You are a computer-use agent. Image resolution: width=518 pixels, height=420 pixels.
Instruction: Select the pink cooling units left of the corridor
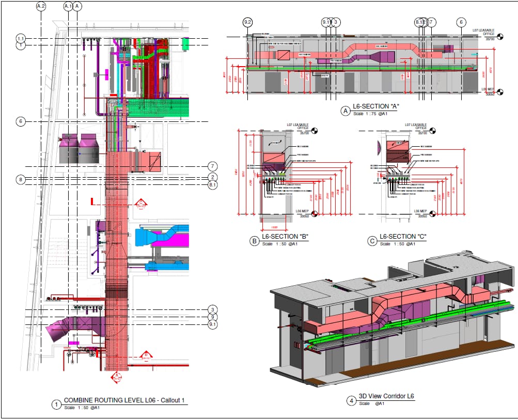[79, 148]
